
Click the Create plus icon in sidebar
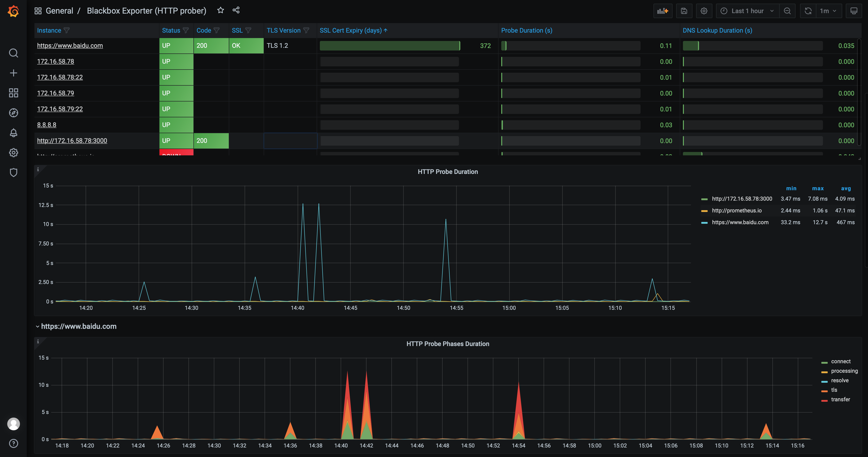14,73
